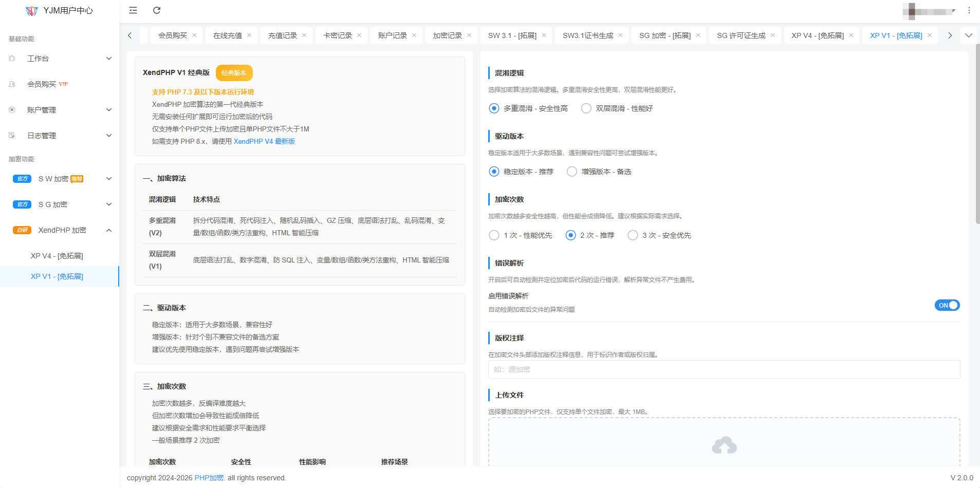
Task: Turn off the 启用错误解析 switch
Action: click(x=947, y=305)
